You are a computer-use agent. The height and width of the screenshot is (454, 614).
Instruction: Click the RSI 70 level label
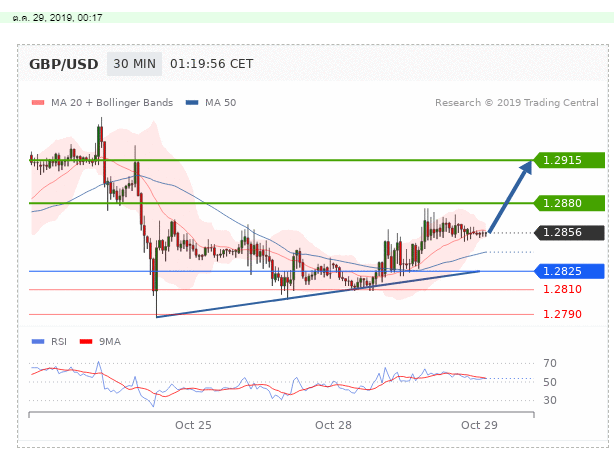[550, 364]
